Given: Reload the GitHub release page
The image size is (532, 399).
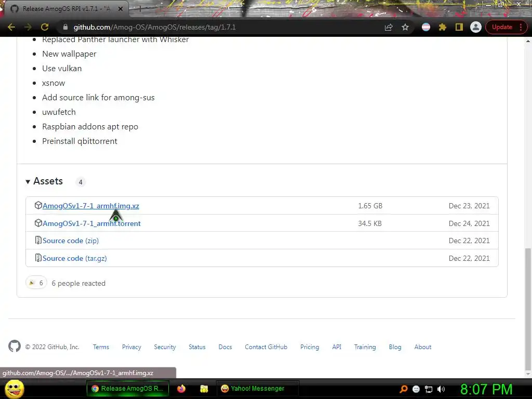Looking at the screenshot, I should coord(45,27).
